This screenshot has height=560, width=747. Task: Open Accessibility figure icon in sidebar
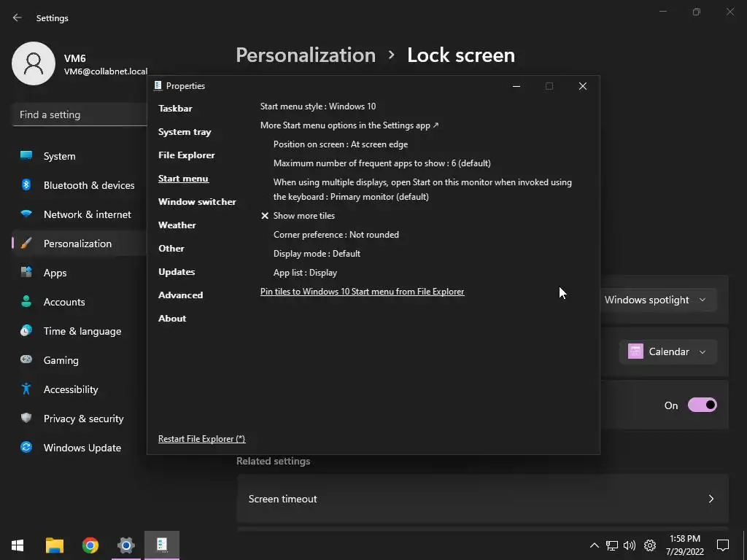tap(26, 389)
